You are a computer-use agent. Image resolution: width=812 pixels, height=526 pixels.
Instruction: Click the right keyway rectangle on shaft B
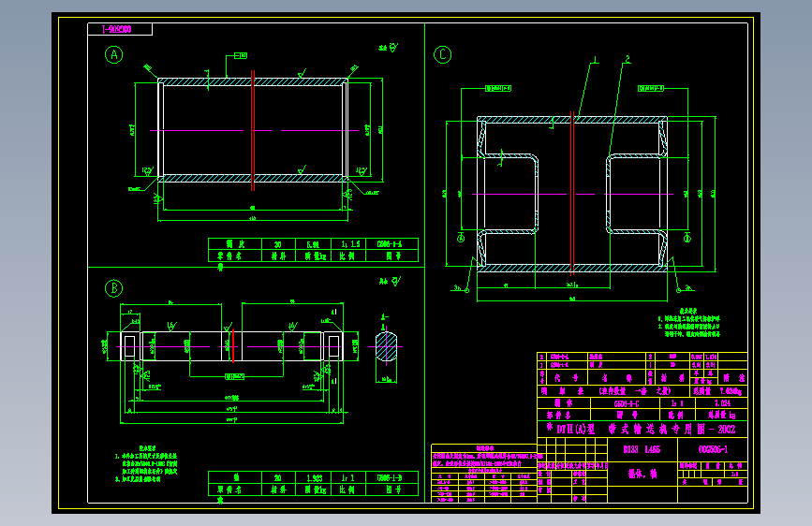(x=334, y=346)
